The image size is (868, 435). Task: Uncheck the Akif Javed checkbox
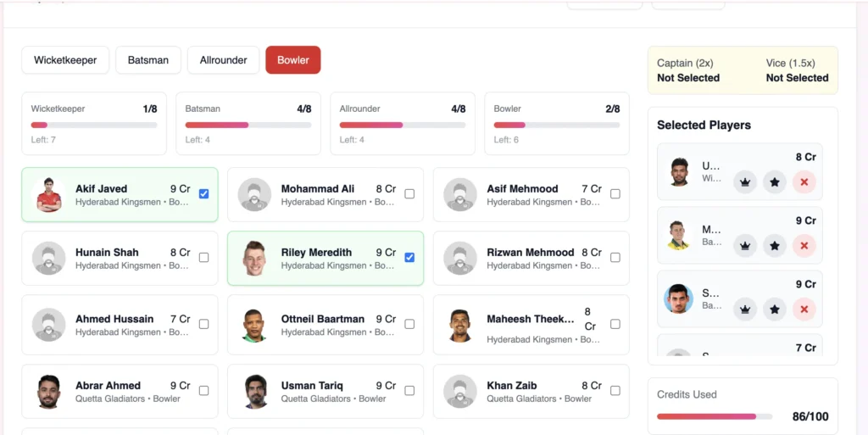[203, 193]
